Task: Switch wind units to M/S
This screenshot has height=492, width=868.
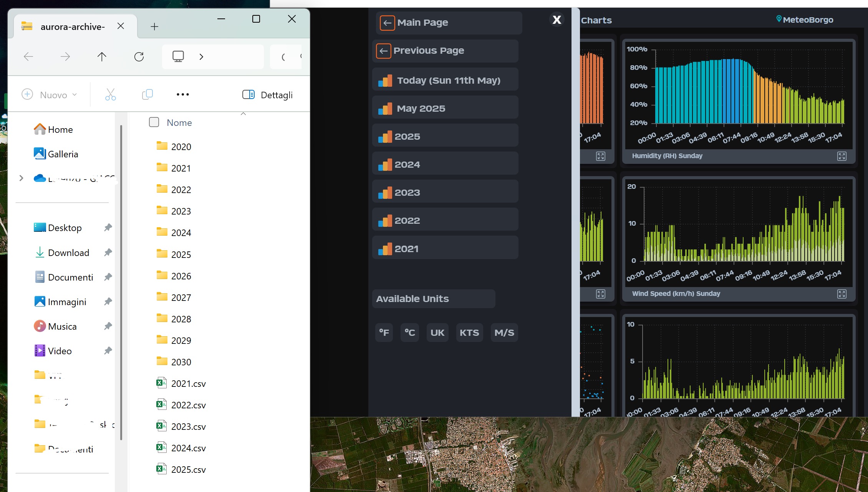Action: pos(504,332)
